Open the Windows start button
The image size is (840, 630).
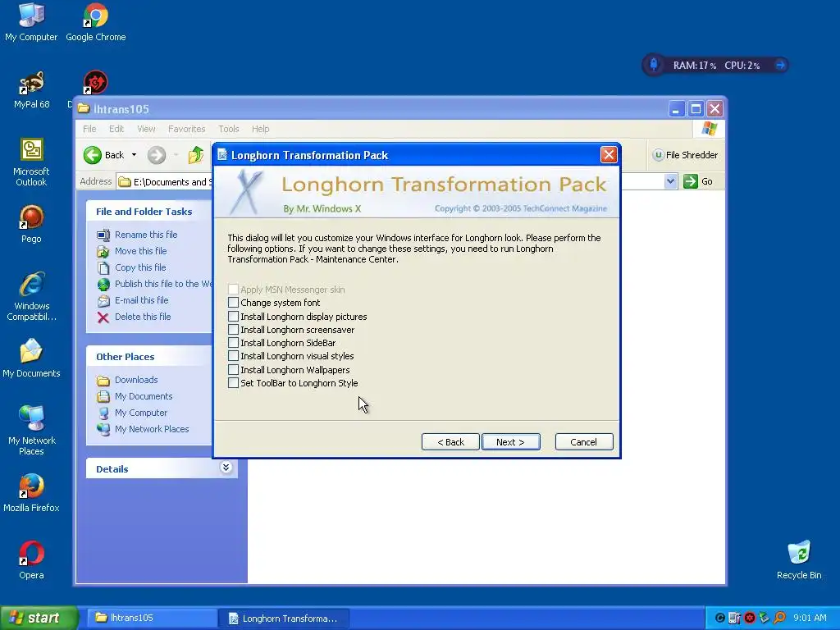pyautogui.click(x=39, y=618)
